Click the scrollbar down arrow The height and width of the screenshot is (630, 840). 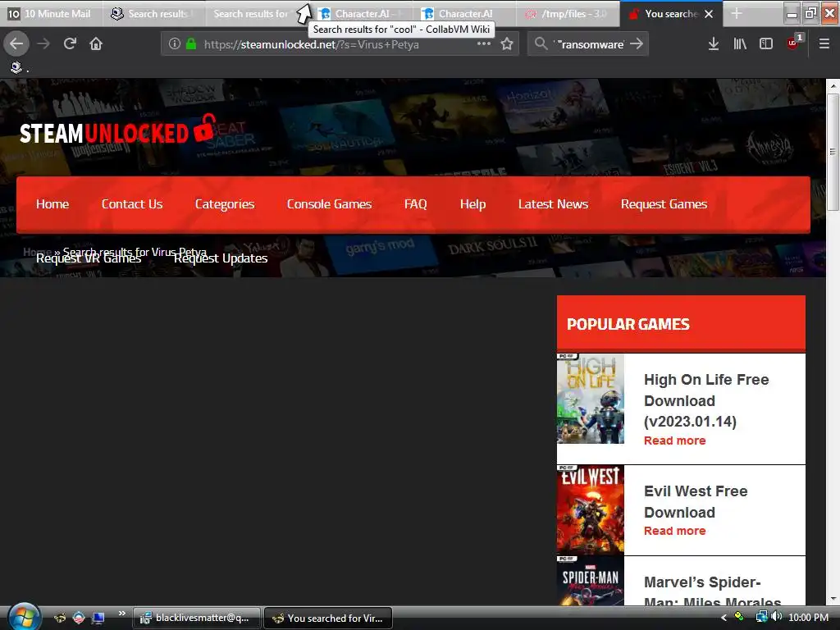[x=833, y=599]
